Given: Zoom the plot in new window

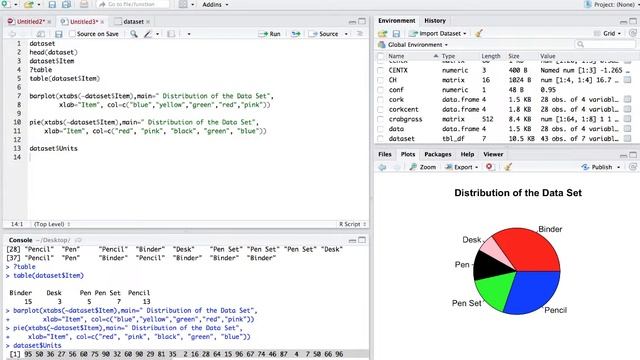Looking at the screenshot, I should (x=423, y=167).
